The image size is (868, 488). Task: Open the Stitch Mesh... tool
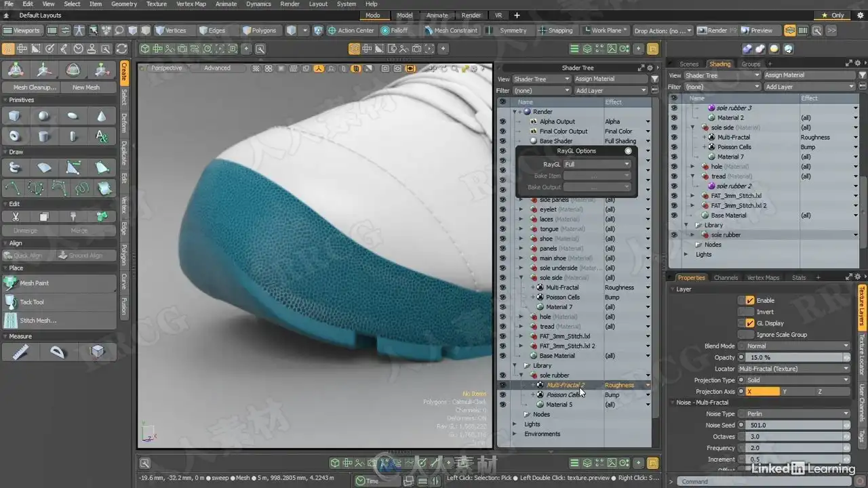click(59, 321)
